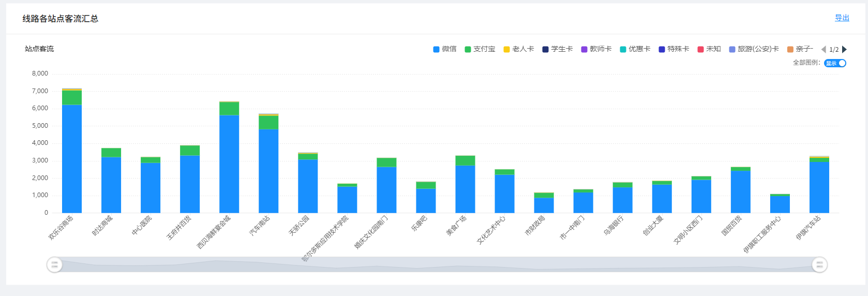868x296 pixels.
Task: Toggle the 教师卡 legend entry
Action: (596, 49)
